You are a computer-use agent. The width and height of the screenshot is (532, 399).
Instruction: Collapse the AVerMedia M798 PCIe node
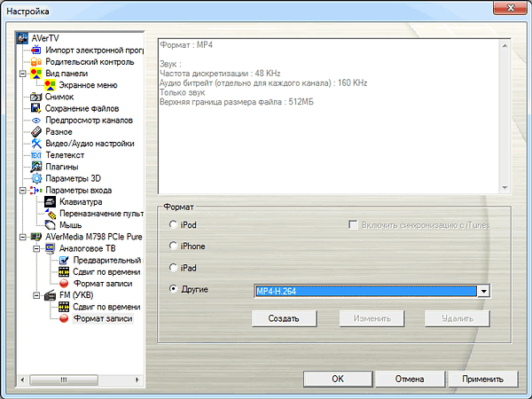(22, 237)
